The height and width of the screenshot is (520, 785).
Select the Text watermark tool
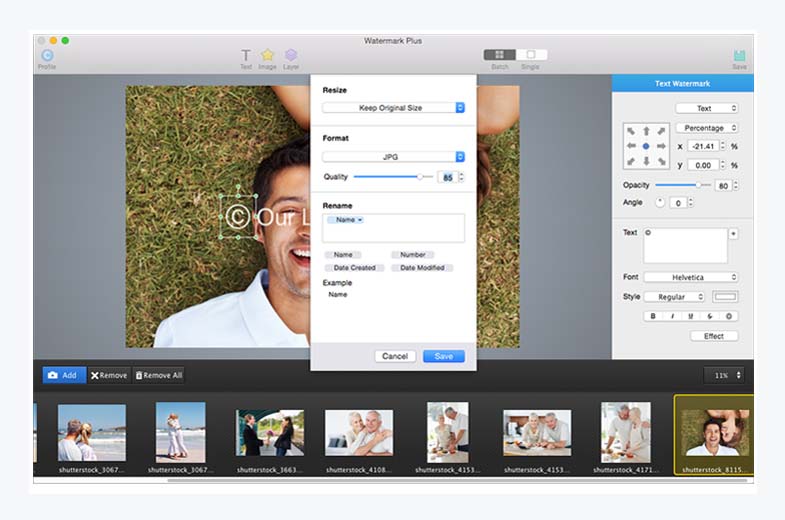point(246,56)
